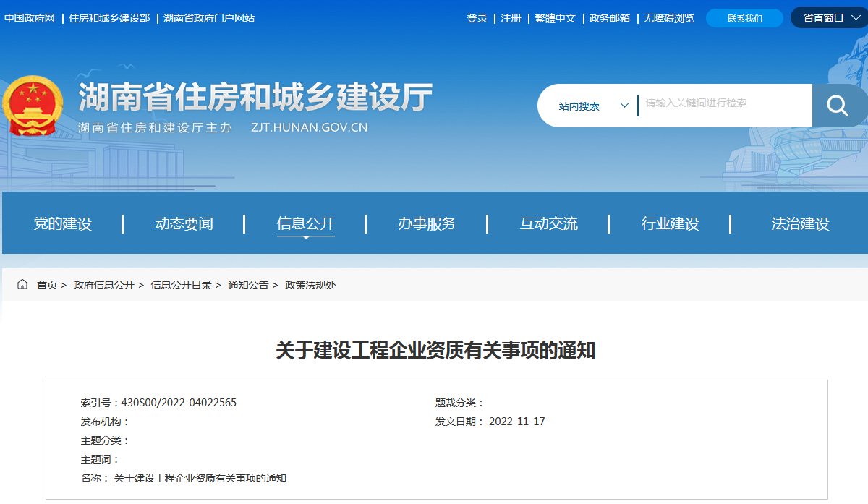Click the 联系我们 button
Screen dimensions: 868x504
[x=744, y=18]
